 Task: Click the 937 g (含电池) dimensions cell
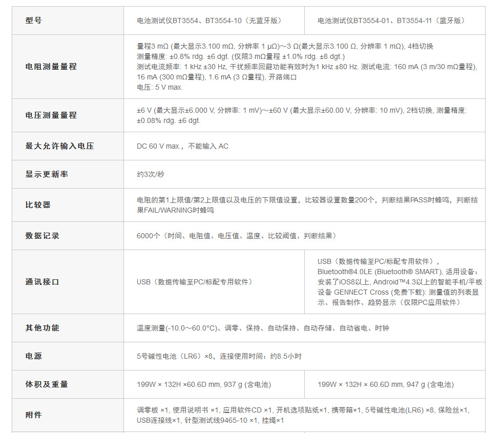(x=214, y=384)
